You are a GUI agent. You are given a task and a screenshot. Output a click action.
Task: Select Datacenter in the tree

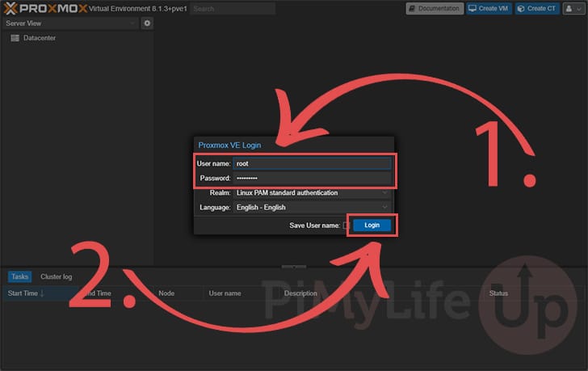coord(39,38)
